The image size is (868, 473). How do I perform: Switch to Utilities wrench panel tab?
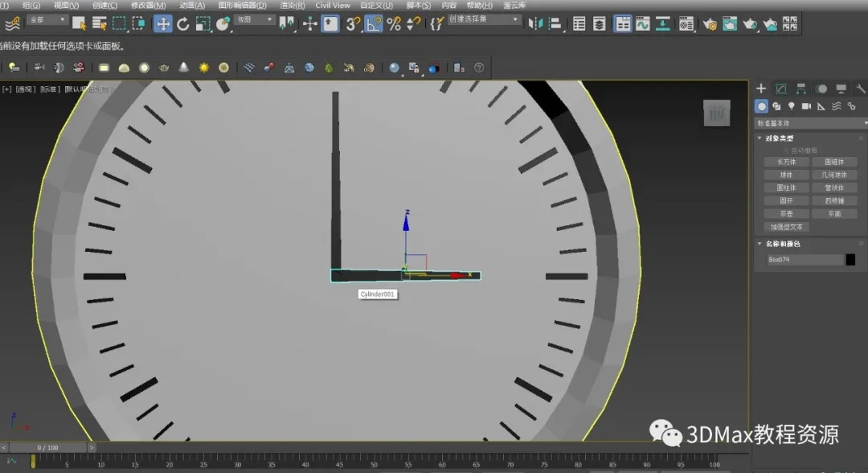(860, 88)
